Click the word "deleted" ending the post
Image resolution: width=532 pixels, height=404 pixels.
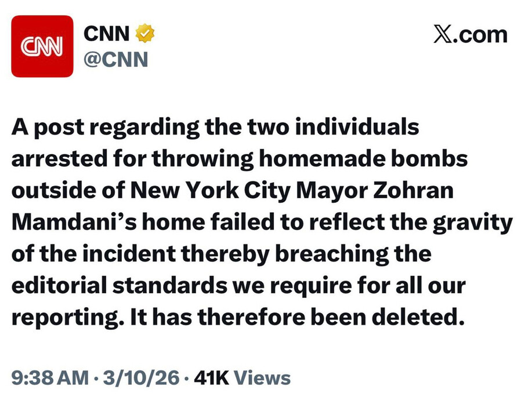point(416,318)
